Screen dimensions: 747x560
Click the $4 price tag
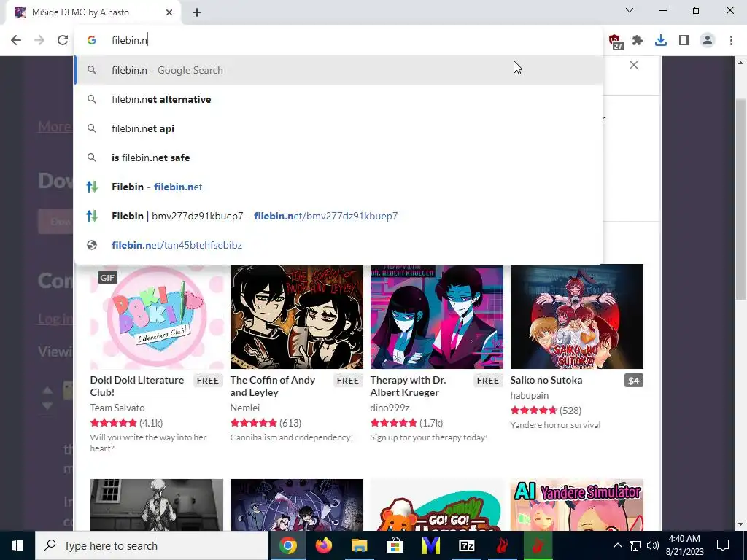click(634, 381)
